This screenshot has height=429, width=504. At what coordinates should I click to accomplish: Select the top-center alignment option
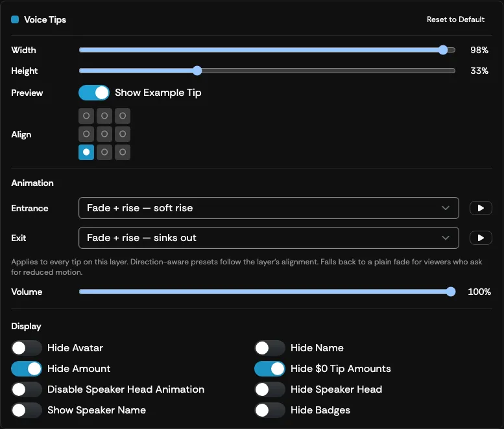click(x=104, y=115)
